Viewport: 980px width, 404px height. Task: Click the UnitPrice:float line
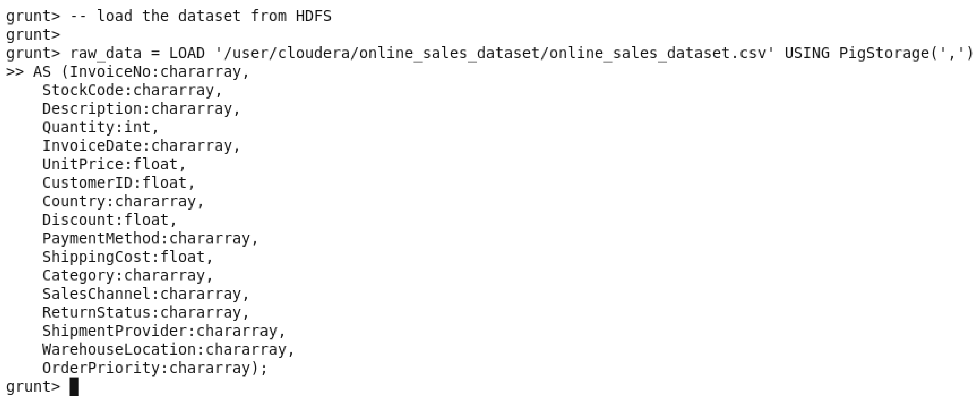pos(113,164)
